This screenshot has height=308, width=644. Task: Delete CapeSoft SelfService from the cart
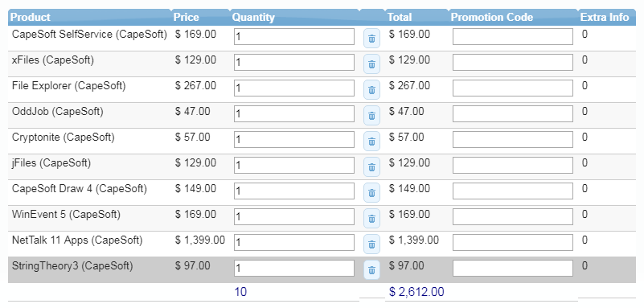(x=371, y=39)
